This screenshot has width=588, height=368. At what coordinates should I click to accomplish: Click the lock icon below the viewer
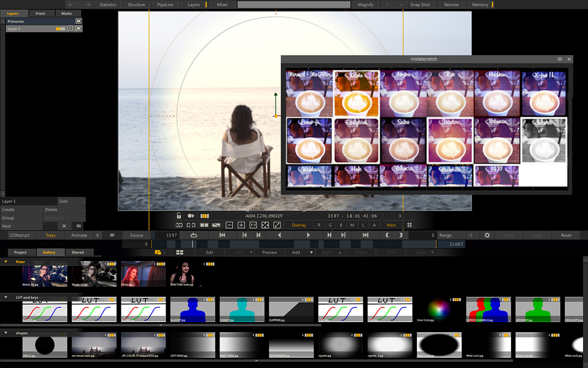coord(179,216)
